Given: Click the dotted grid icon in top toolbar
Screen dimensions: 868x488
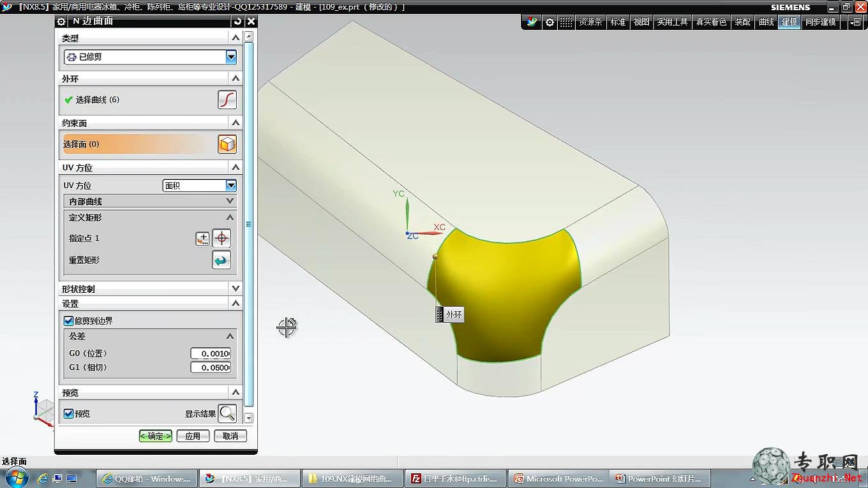Looking at the screenshot, I should coord(566,22).
